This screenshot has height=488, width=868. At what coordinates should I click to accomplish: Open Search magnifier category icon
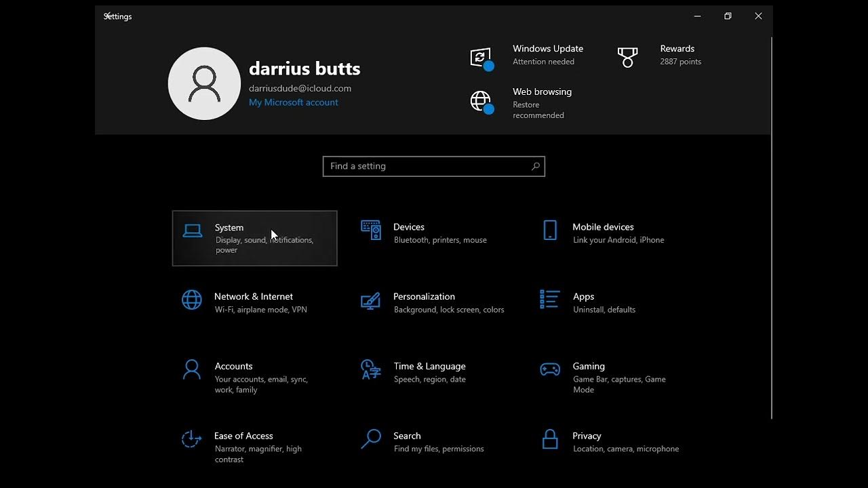[x=371, y=439]
